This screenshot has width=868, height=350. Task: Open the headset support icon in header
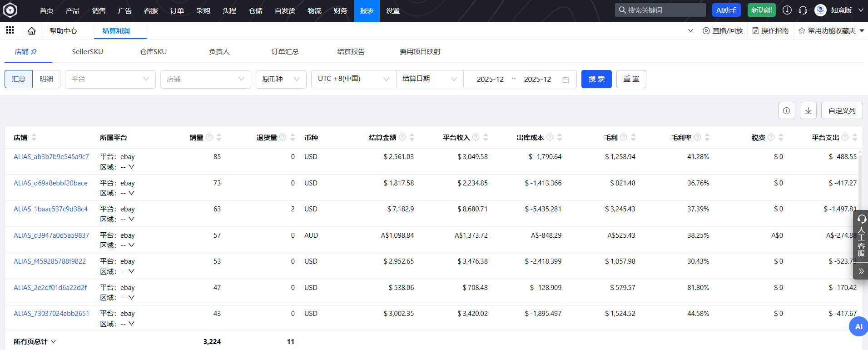[803, 10]
